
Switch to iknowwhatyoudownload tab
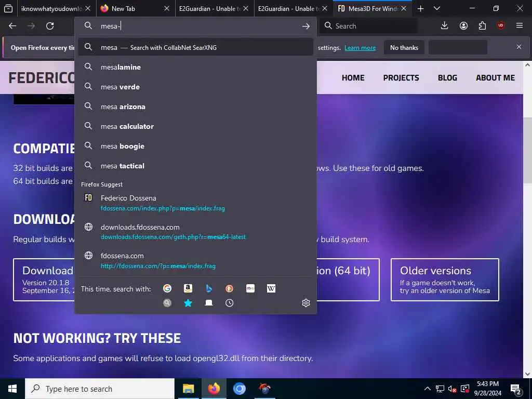click(51, 8)
